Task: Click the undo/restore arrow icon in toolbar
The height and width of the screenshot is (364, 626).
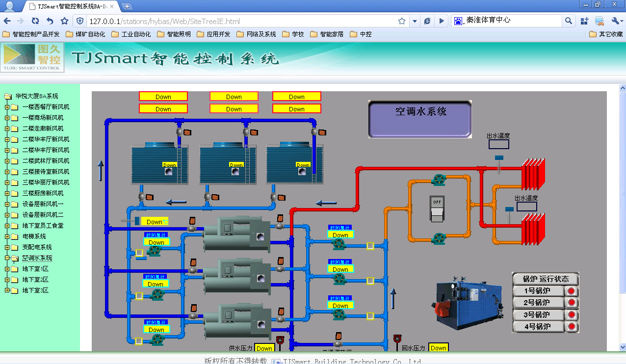Action: click(50, 21)
